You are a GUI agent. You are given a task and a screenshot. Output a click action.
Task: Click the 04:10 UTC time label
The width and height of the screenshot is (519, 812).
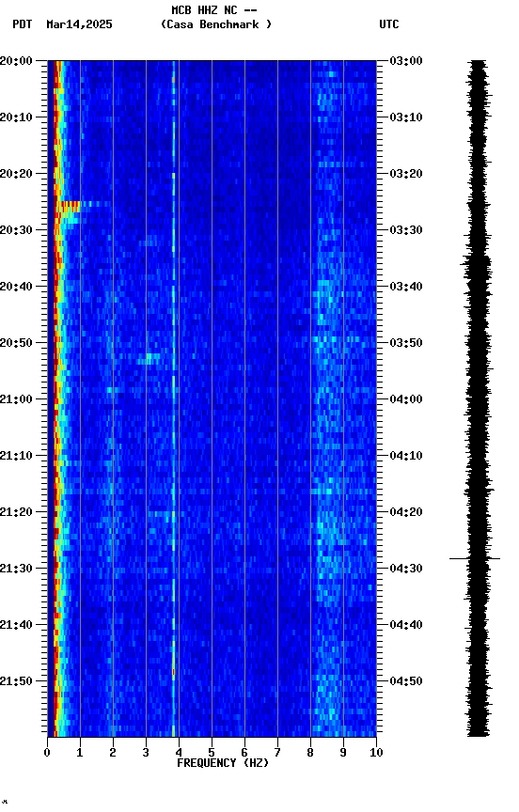406,456
